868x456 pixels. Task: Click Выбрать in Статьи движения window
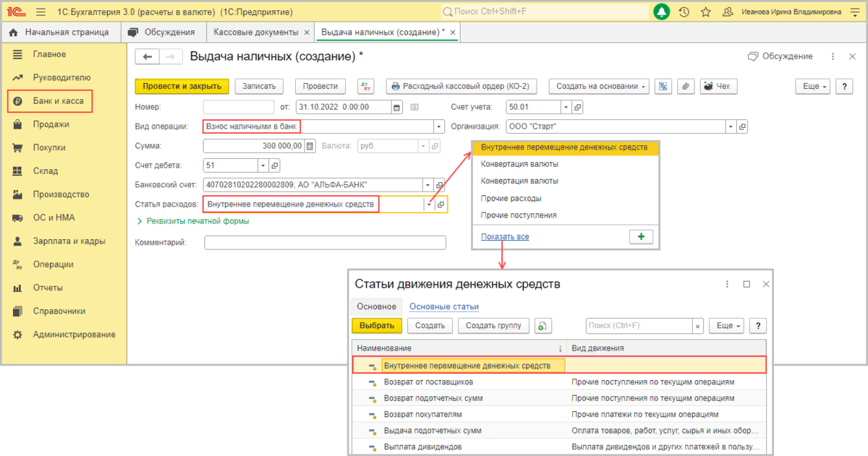(x=377, y=326)
